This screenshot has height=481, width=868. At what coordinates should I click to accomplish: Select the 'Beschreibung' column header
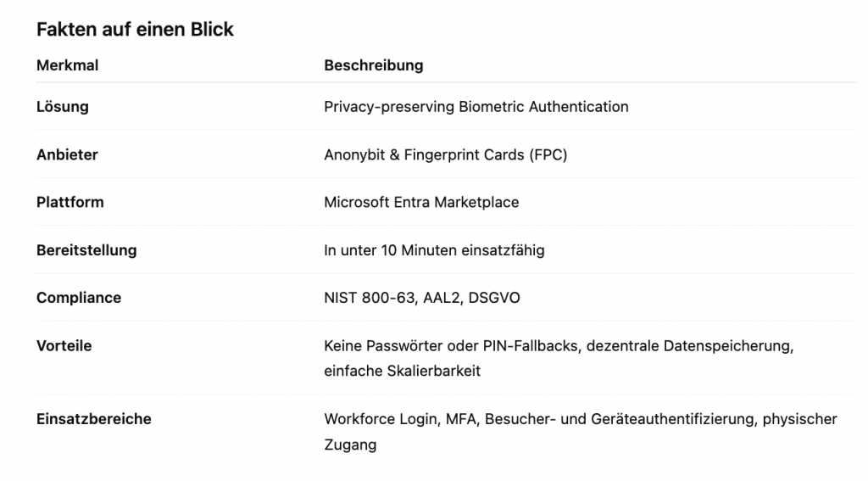[373, 65]
